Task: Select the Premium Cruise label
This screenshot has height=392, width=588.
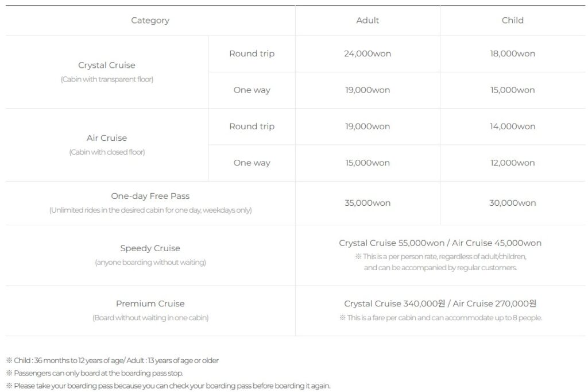Action: (x=150, y=303)
